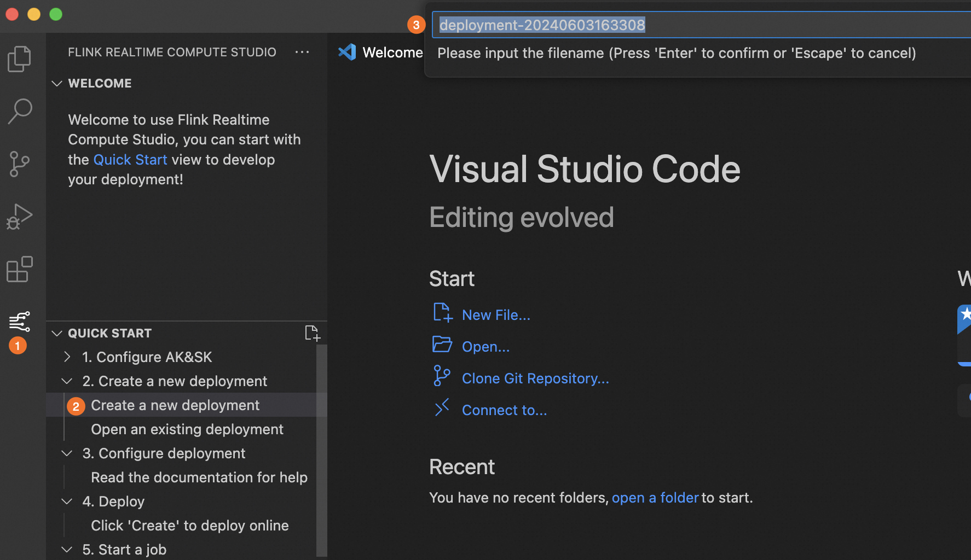Collapse the QUICK START section
971x560 pixels.
(x=56, y=333)
